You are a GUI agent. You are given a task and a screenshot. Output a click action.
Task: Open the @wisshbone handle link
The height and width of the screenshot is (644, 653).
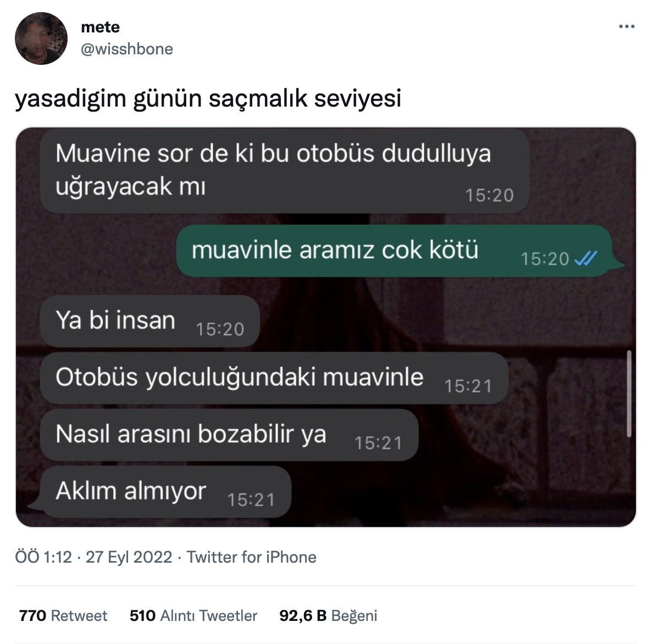pyautogui.click(x=126, y=49)
